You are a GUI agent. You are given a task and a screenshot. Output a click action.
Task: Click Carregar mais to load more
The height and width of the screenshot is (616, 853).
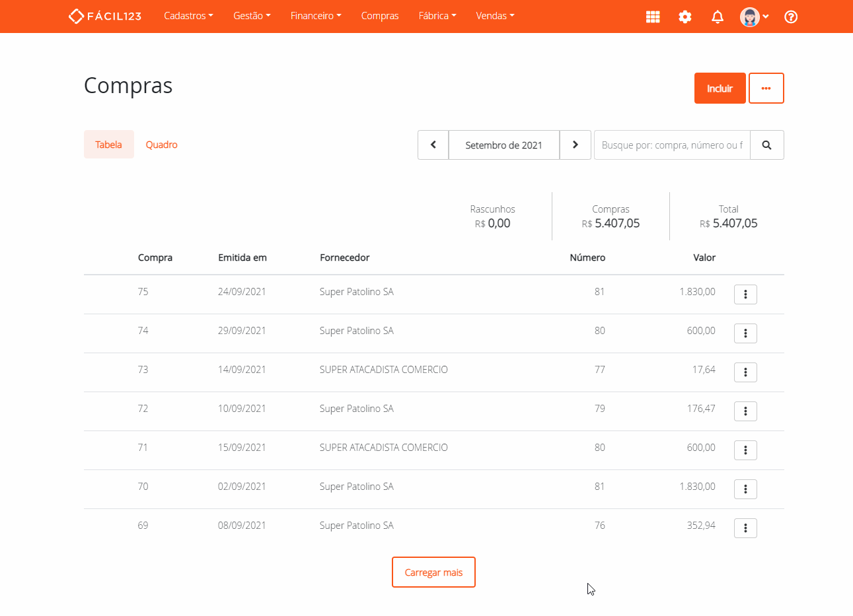coord(433,572)
